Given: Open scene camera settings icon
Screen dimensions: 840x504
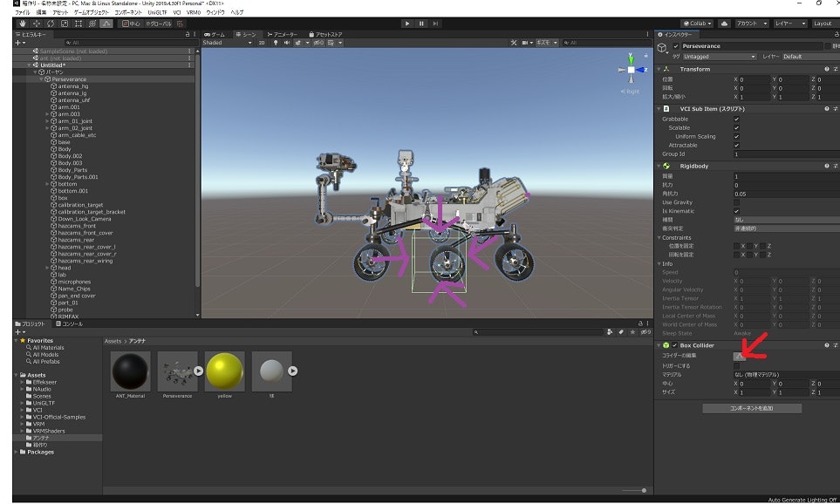Looking at the screenshot, I should pos(527,43).
